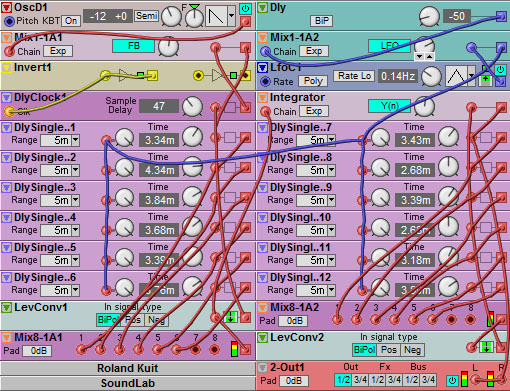Click the OscD1 sawtooth waveform icon
The height and width of the screenshot is (391, 510).
(216, 16)
